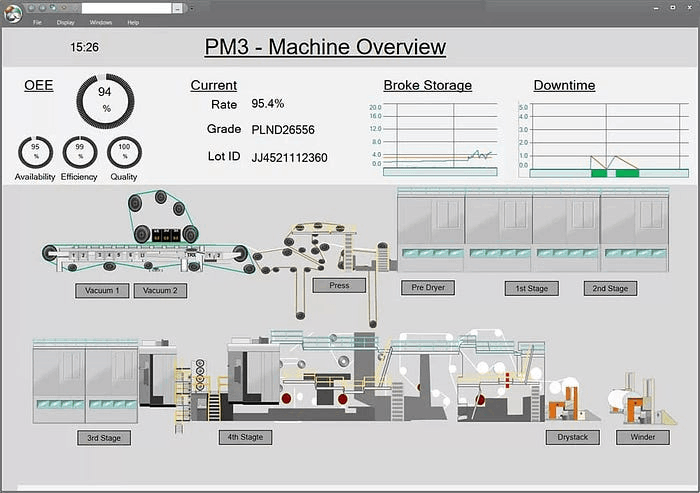Go to the Winder section
Screen dimensions: 700x493
pyautogui.click(x=642, y=437)
